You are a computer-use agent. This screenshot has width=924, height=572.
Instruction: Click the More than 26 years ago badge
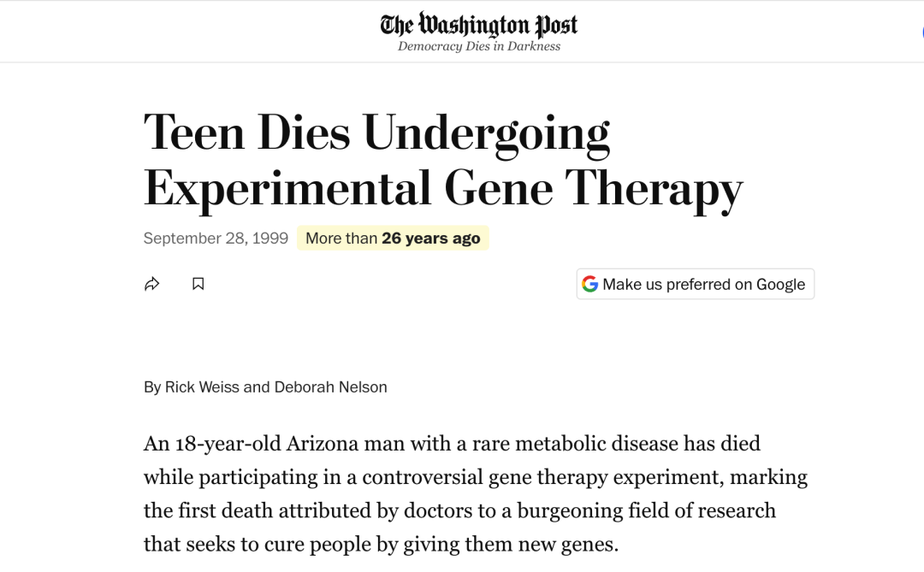393,238
